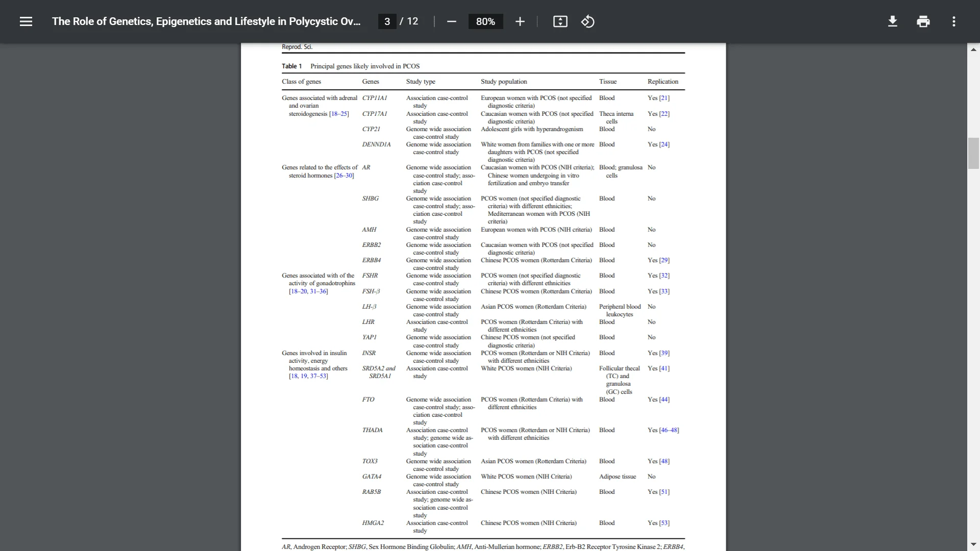The image size is (980, 551).
Task: Click 'Adolescent girls with hyperandrogenism' cell
Action: coord(531,129)
